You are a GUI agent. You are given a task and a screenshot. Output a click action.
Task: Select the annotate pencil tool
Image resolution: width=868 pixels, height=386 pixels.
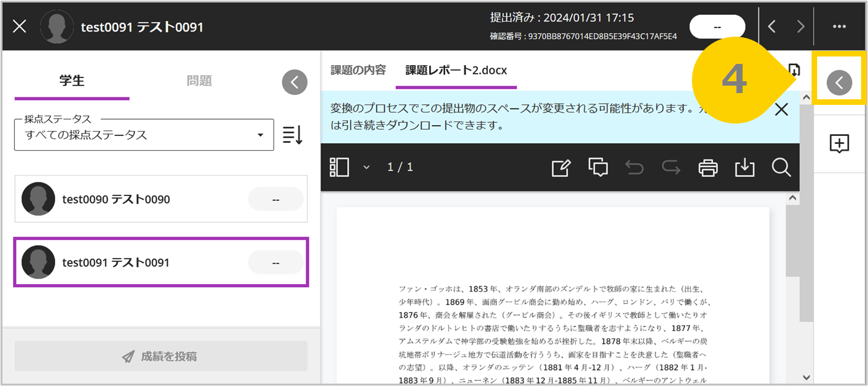[x=561, y=168]
